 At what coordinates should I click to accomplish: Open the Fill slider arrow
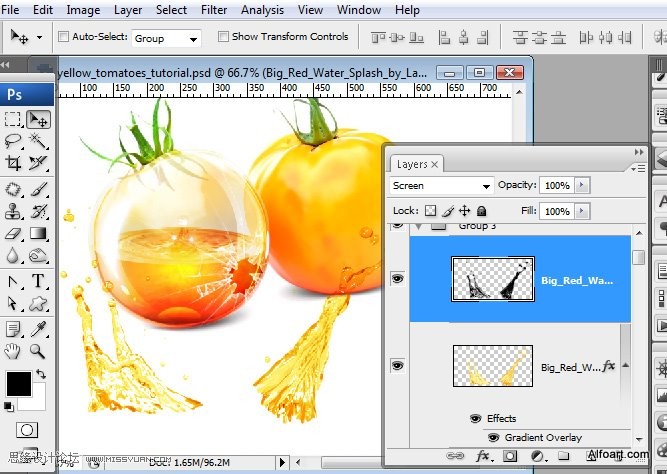point(582,211)
